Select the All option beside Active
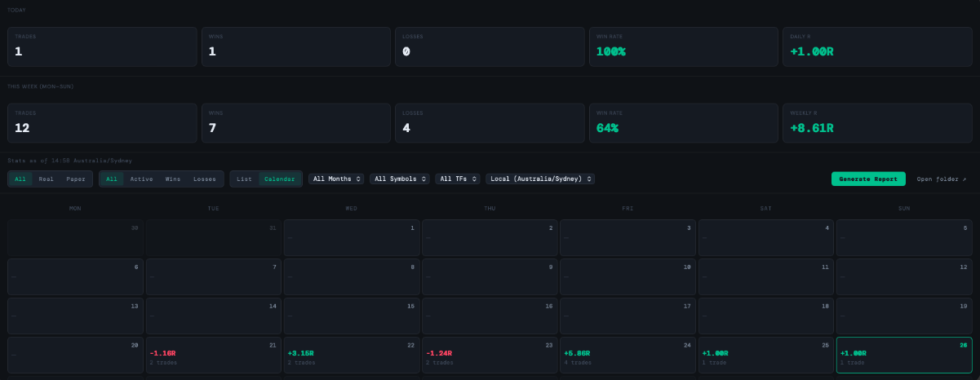Screen dimensions: 980x380 112,179
